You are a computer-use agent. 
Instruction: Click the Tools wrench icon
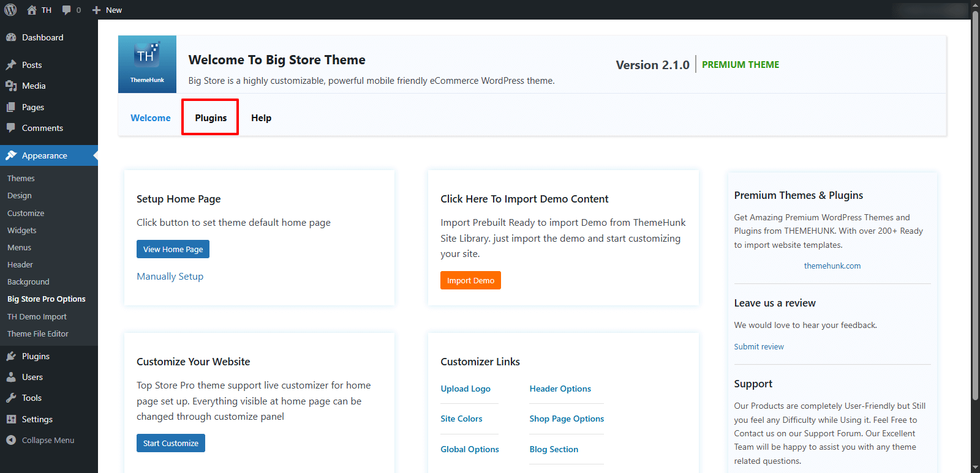(11, 398)
